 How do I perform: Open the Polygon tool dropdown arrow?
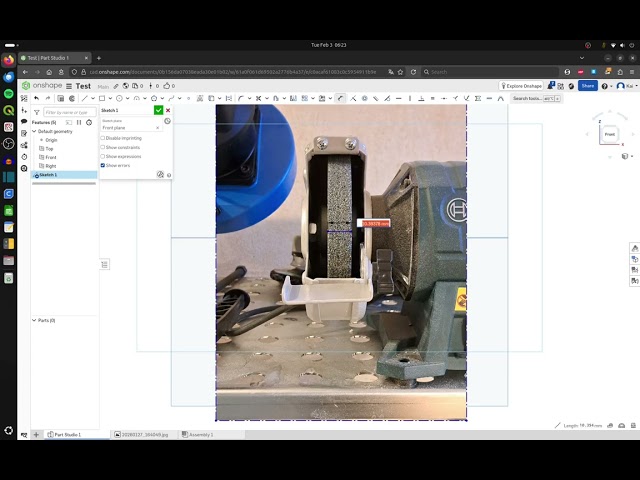(162, 98)
